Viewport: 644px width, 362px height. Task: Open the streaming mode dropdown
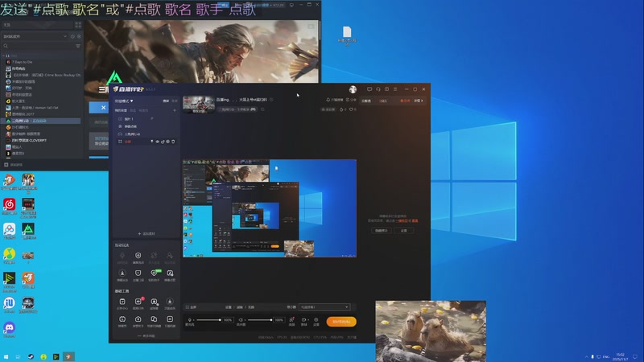click(124, 101)
